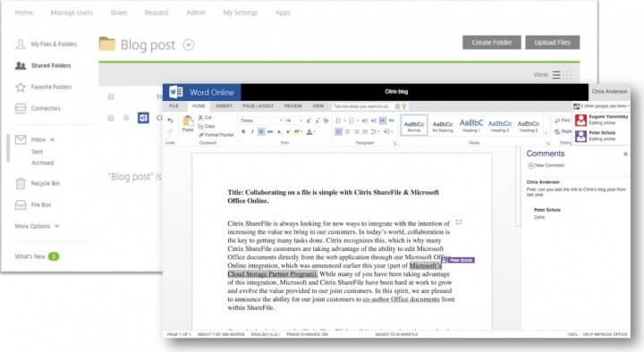Align the paragraph to the right

pos(356,131)
